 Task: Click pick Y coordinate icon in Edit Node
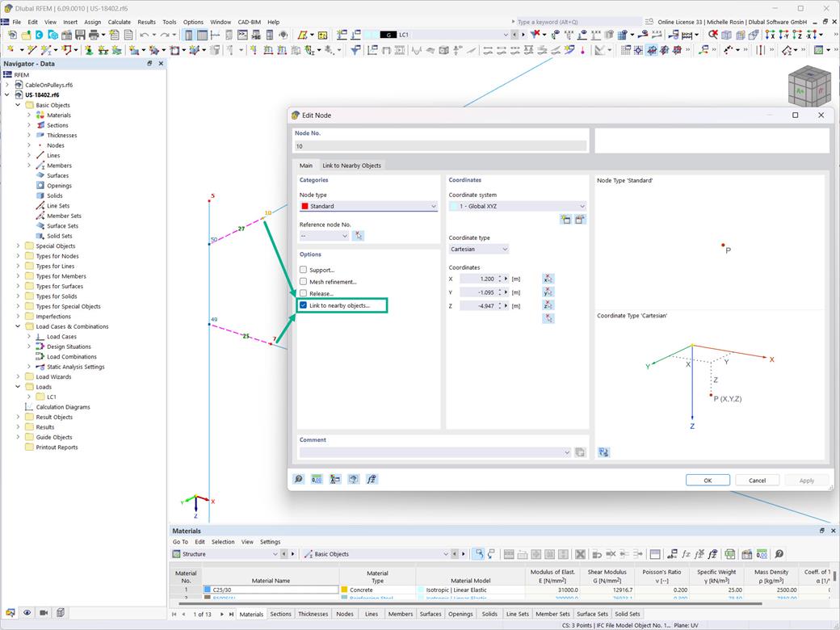coord(548,292)
